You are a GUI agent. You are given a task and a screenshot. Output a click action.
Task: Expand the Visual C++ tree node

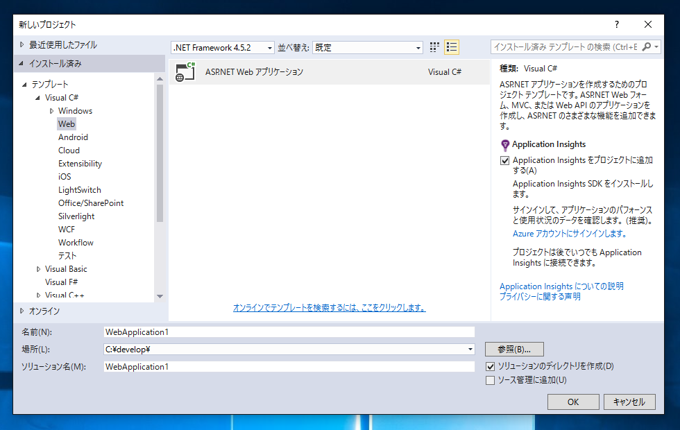tap(38, 295)
